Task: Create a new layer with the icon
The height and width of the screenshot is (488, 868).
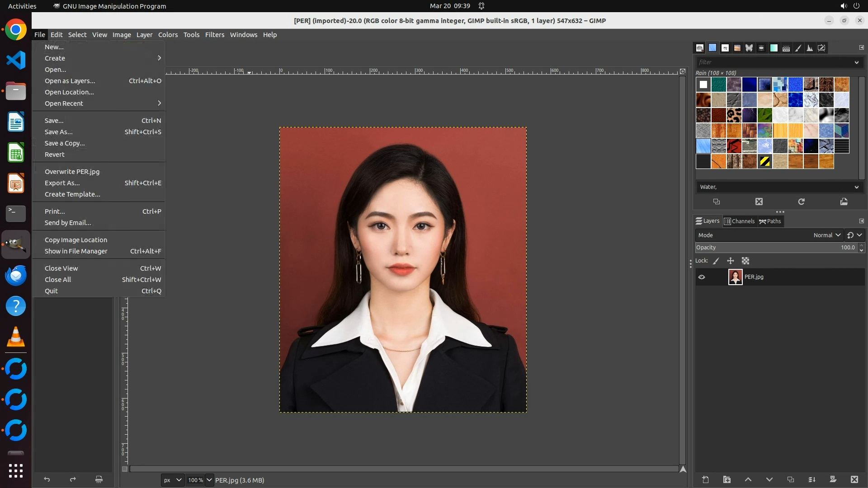Action: click(705, 479)
